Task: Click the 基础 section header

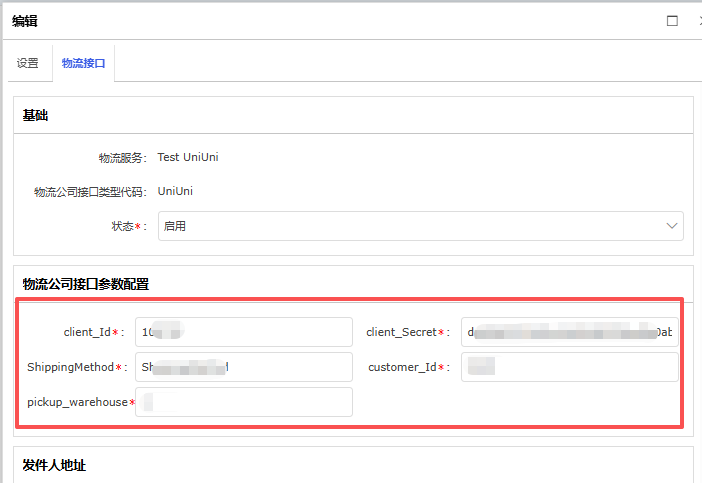Action: [x=35, y=116]
